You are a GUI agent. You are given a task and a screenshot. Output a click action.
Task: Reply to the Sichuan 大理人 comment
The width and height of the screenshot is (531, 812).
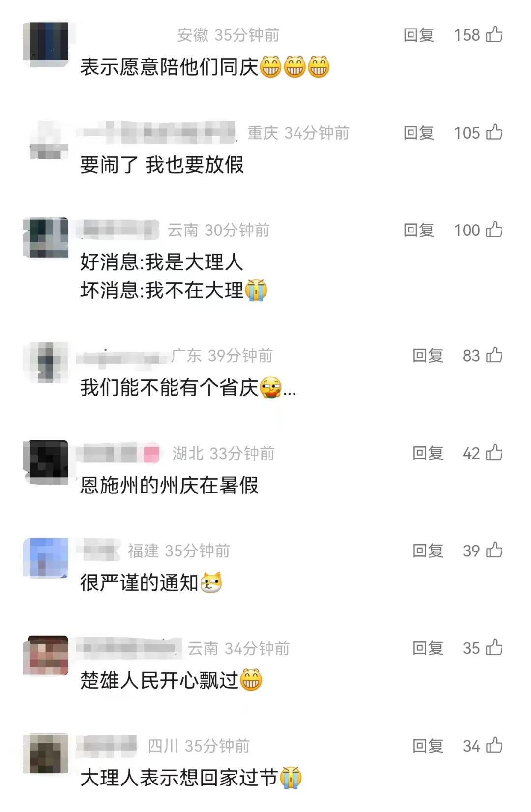pos(428,746)
